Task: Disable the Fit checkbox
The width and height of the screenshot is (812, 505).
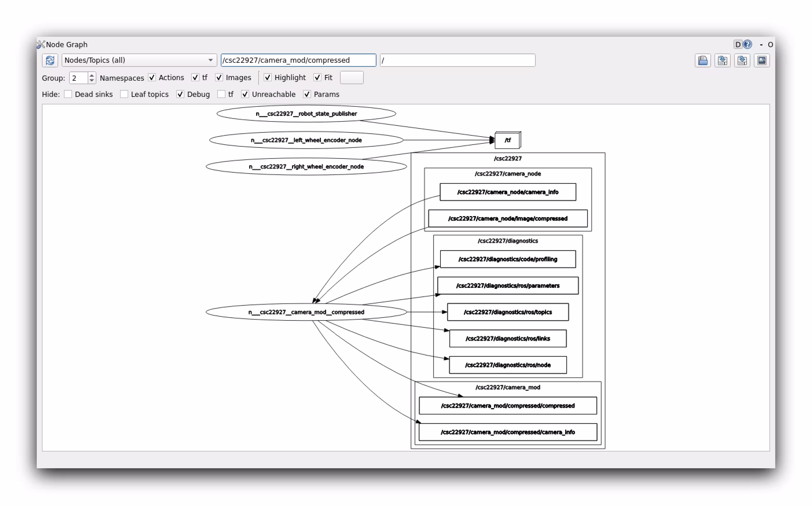Action: [x=317, y=78]
